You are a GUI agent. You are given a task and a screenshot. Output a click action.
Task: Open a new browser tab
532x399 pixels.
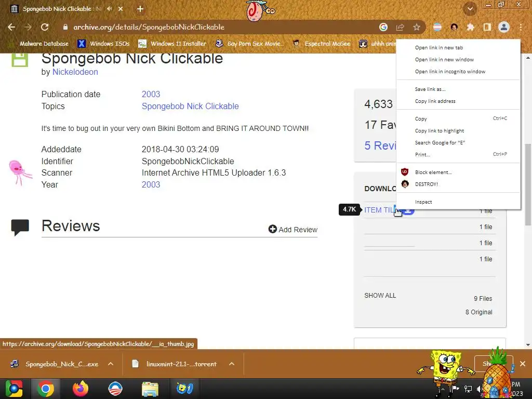tap(140, 9)
